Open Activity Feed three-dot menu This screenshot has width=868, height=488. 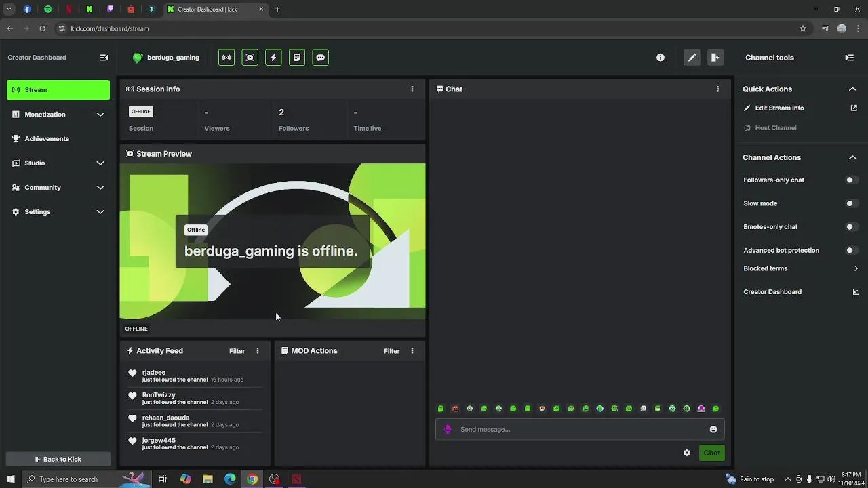pos(258,351)
